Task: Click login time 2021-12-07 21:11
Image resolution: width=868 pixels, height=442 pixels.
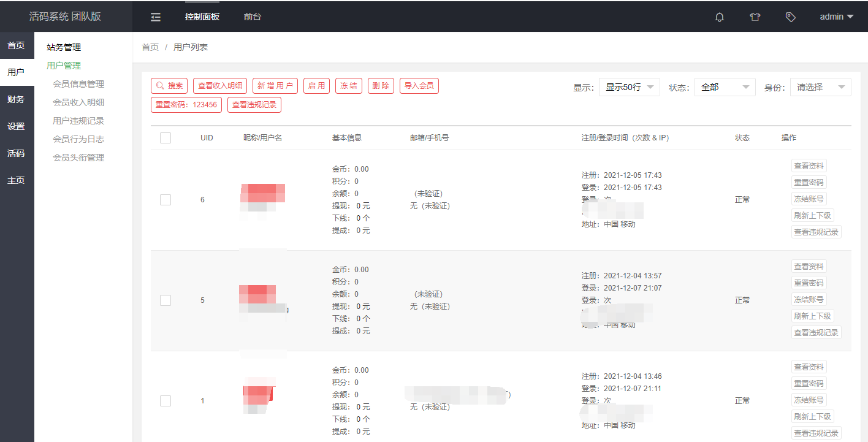Action: [633, 389]
